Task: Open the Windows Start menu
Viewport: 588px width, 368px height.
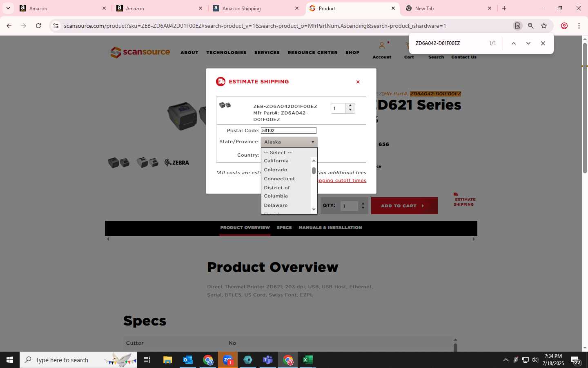Action: coord(10,360)
